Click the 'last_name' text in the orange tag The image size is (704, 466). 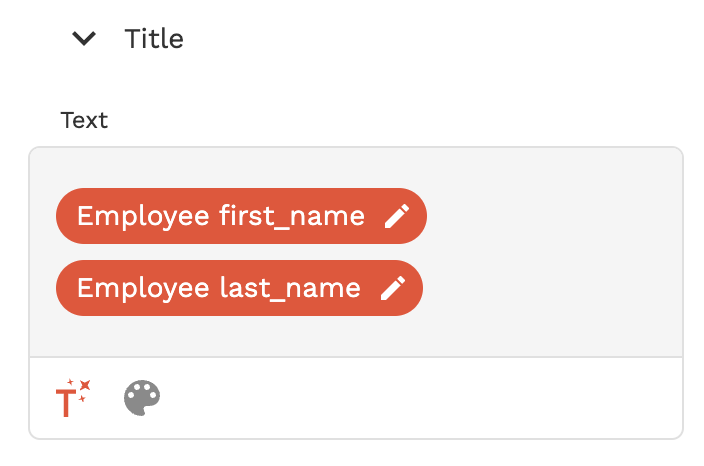pos(290,289)
